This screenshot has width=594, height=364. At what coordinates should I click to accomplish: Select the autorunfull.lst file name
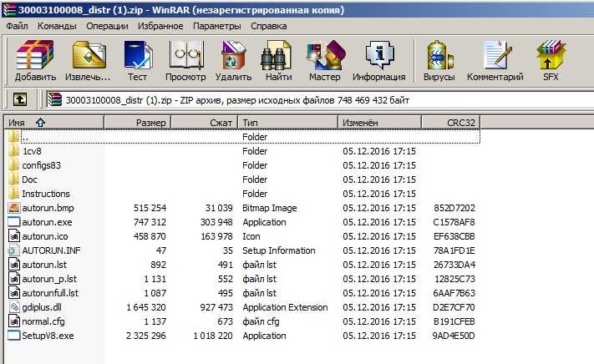(x=50, y=293)
